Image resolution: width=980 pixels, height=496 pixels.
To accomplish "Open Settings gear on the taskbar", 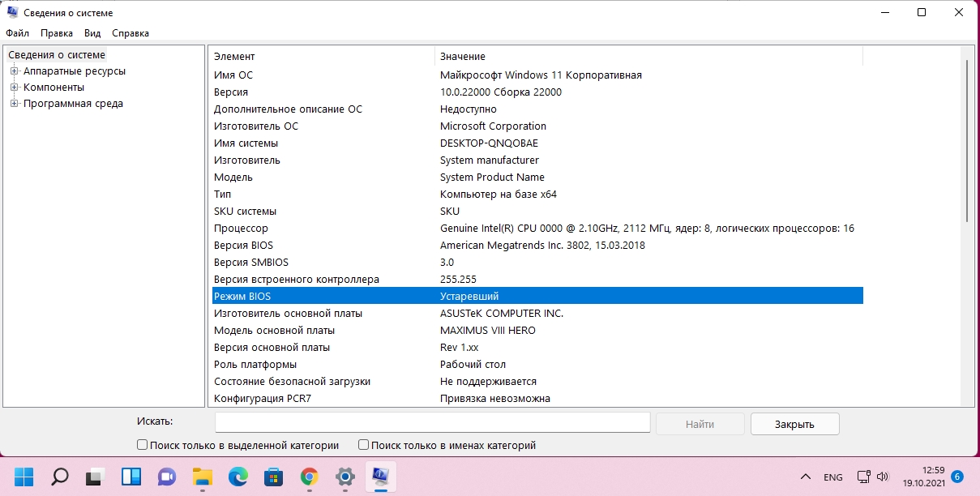I will pyautogui.click(x=344, y=477).
